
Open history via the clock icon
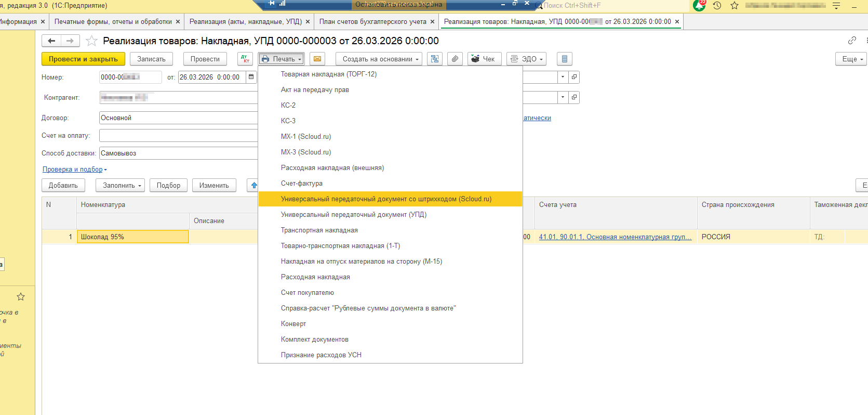coord(717,5)
